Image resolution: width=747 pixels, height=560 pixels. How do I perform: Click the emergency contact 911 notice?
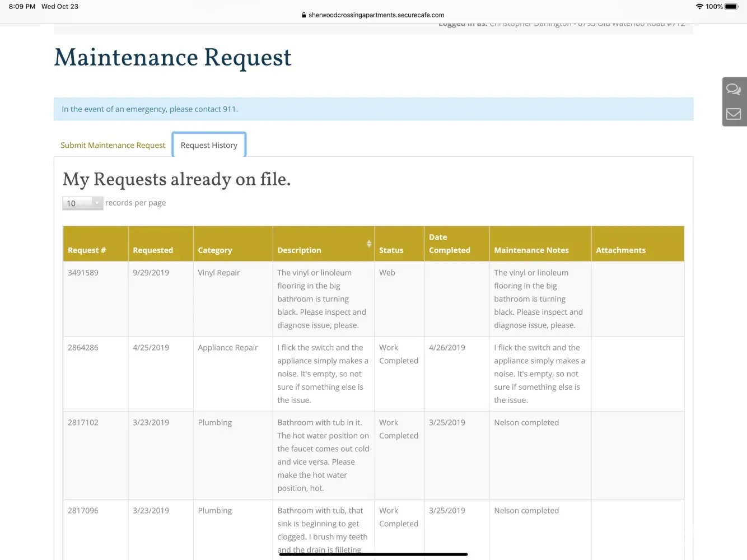pyautogui.click(x=150, y=109)
